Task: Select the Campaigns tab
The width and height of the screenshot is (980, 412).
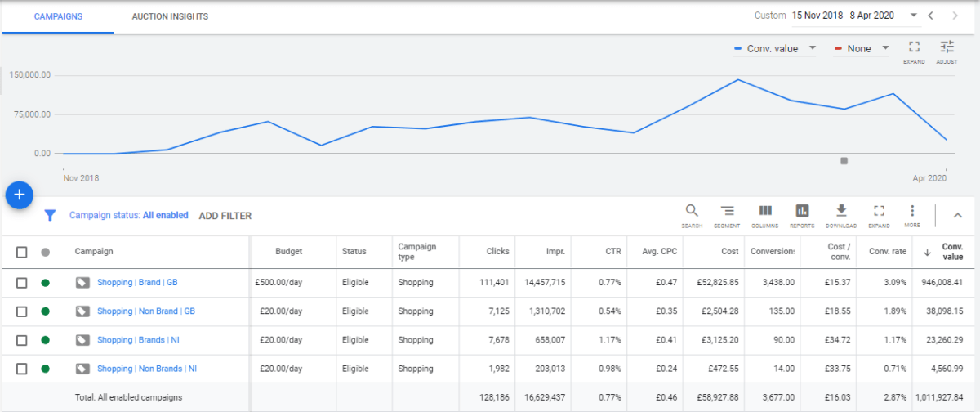Action: tap(58, 16)
